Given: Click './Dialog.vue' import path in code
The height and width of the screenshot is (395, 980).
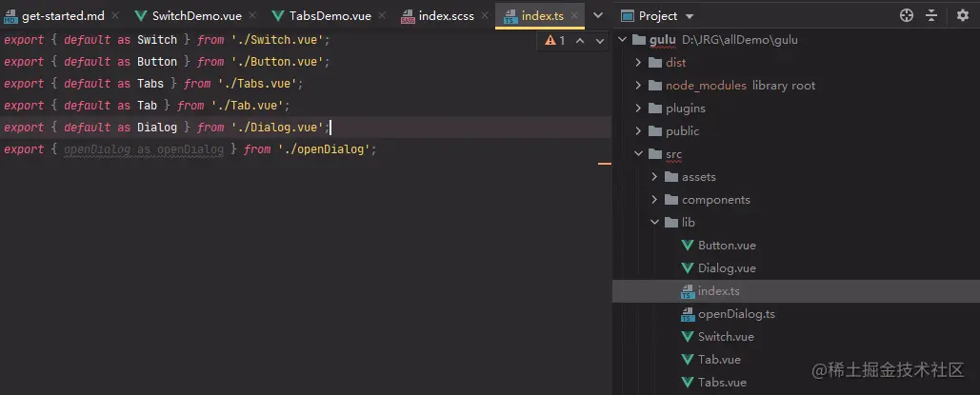Looking at the screenshot, I should [x=277, y=128].
